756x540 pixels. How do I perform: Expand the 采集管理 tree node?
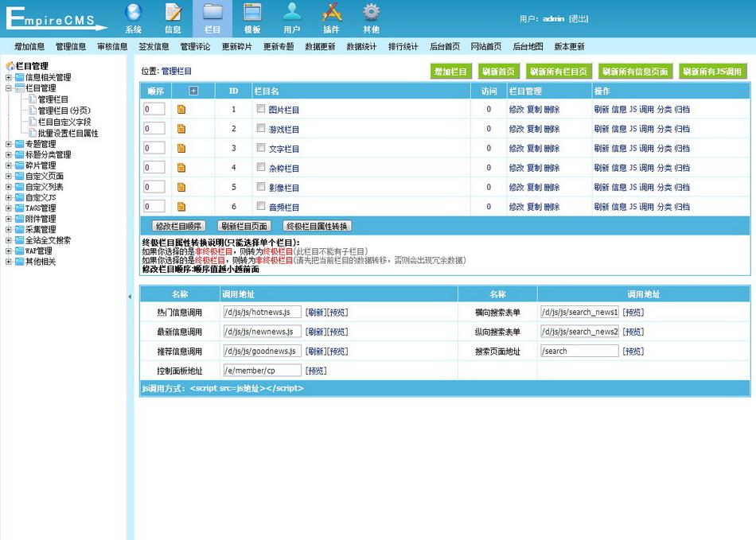pyautogui.click(x=8, y=229)
